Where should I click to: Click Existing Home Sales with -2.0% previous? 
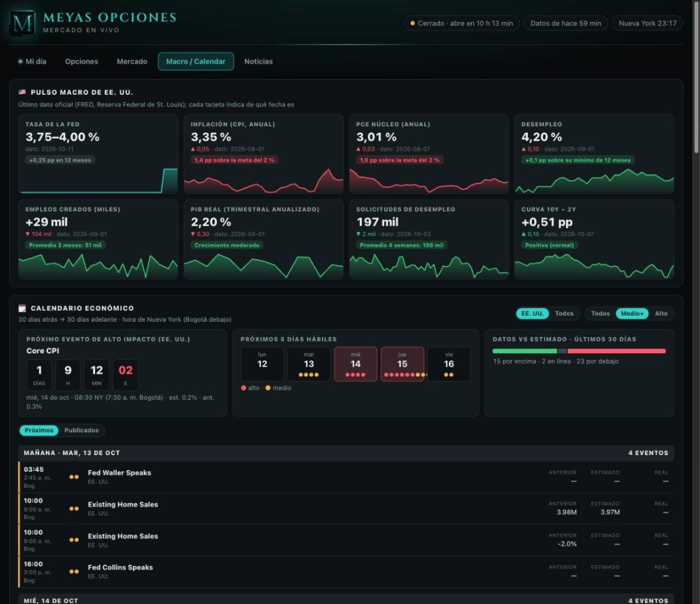(346, 540)
